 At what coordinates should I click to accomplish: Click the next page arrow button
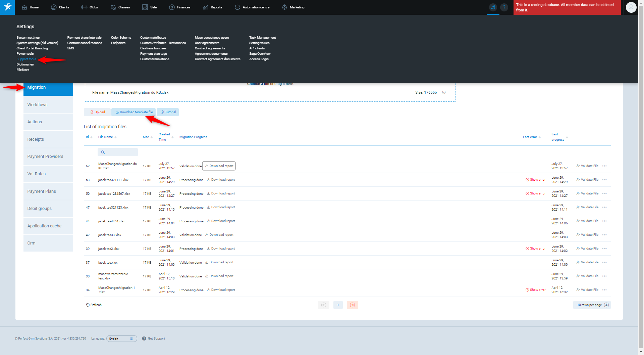coord(352,305)
